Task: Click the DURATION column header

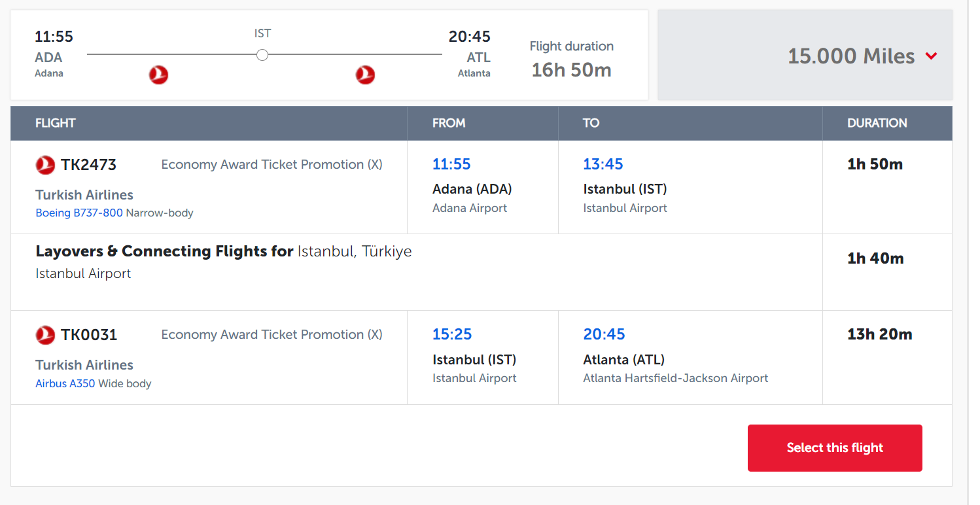Action: click(x=877, y=123)
